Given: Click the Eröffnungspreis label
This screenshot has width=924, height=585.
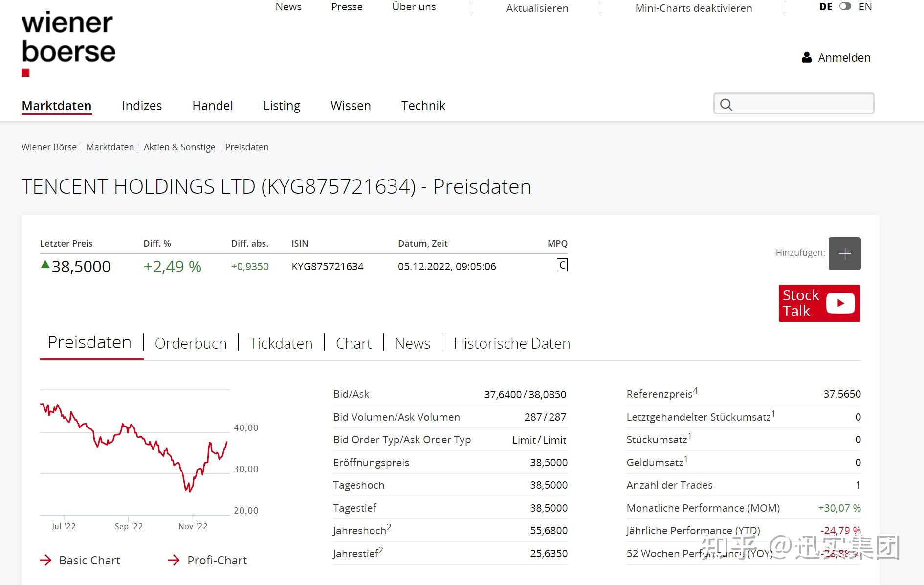Looking at the screenshot, I should [x=371, y=463].
